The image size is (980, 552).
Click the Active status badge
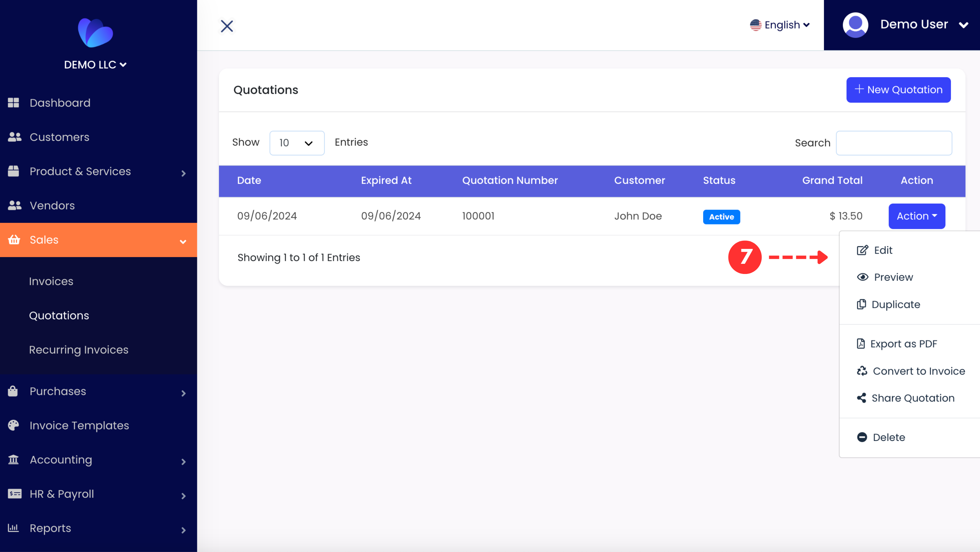coord(721,217)
